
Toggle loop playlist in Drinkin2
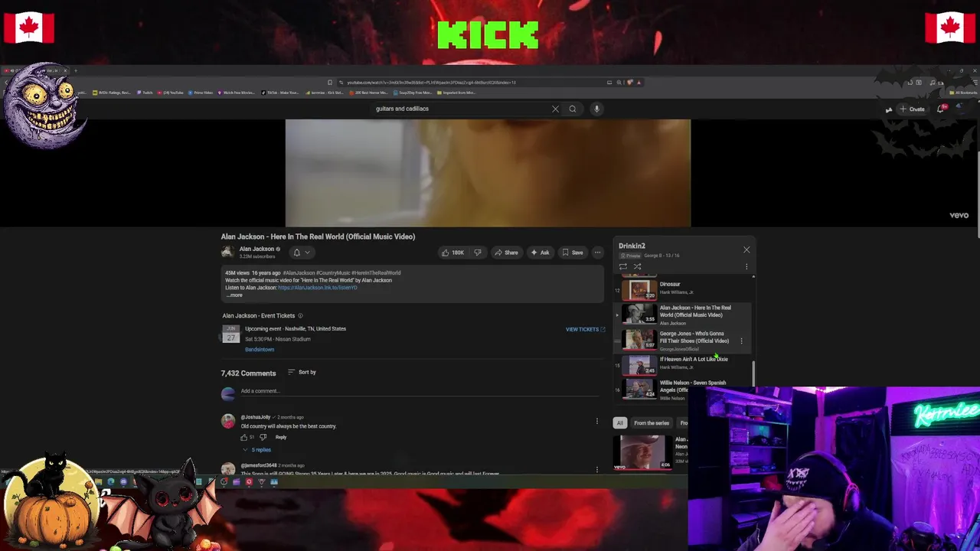point(622,266)
